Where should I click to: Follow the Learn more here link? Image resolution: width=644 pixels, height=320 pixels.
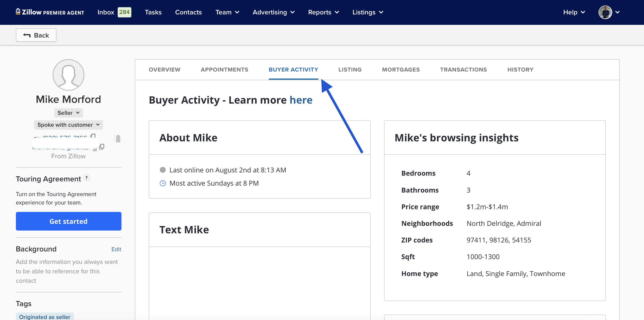pos(301,100)
